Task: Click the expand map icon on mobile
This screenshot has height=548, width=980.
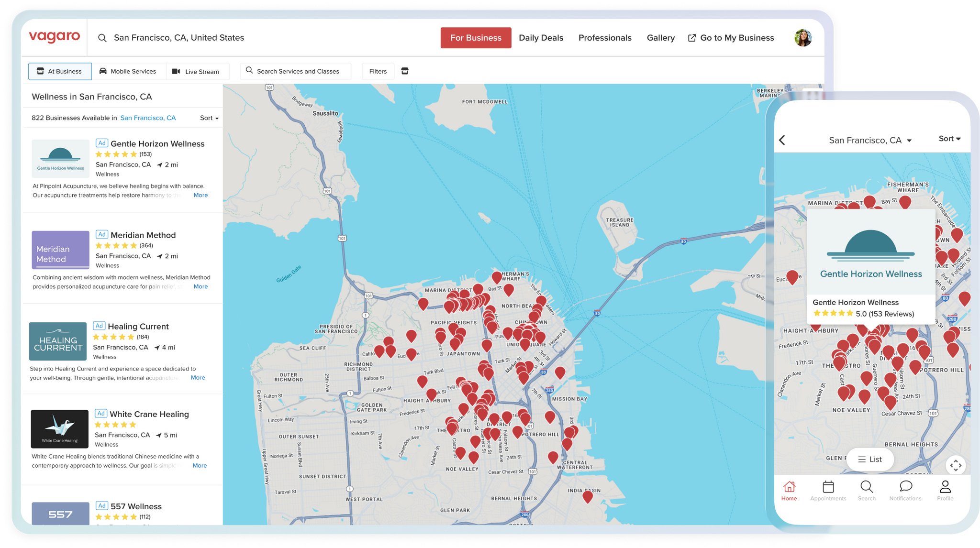Action: pyautogui.click(x=956, y=465)
